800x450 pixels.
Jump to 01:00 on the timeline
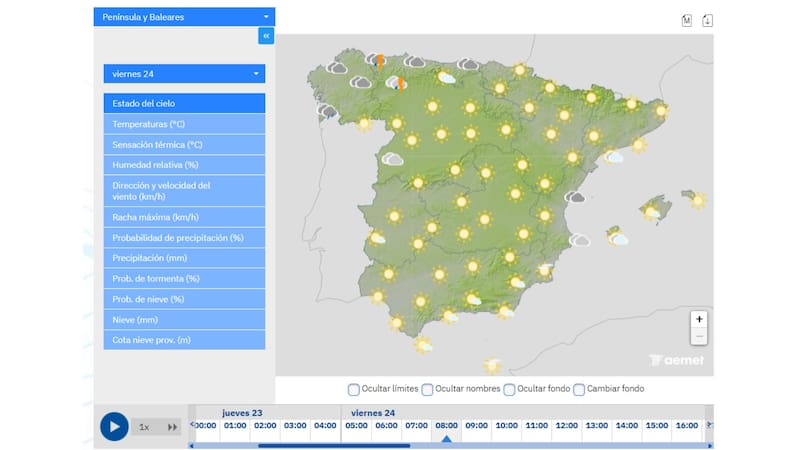pos(235,426)
